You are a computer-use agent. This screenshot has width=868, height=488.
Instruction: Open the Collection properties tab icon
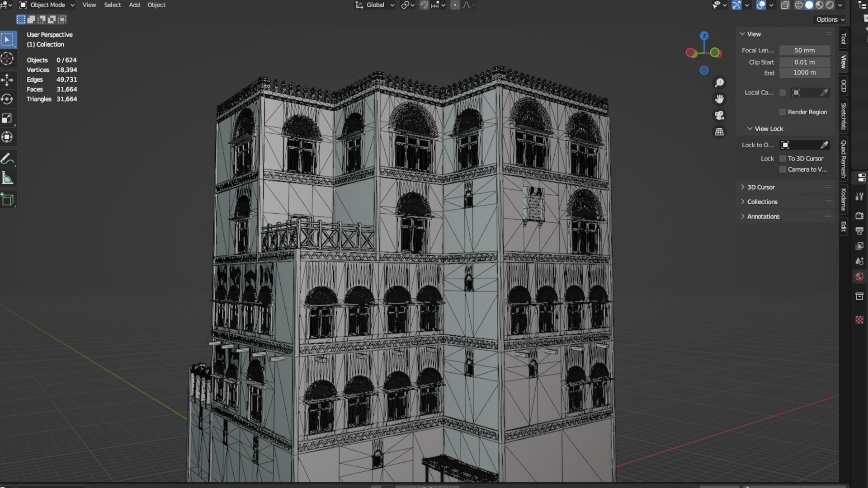tap(859, 296)
